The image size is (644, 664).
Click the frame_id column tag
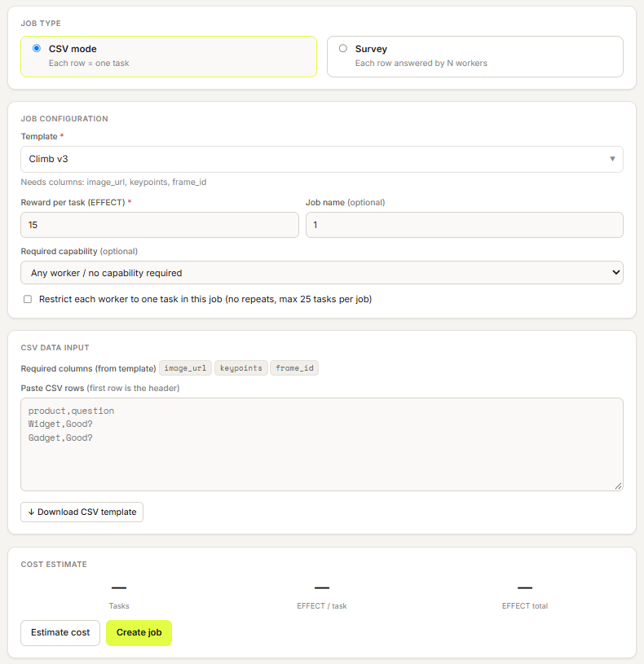tap(294, 368)
